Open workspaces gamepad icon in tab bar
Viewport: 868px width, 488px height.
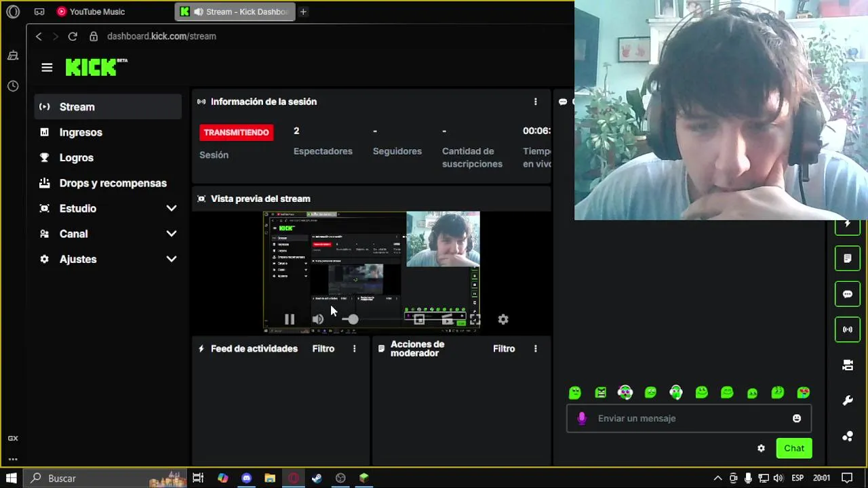point(39,12)
